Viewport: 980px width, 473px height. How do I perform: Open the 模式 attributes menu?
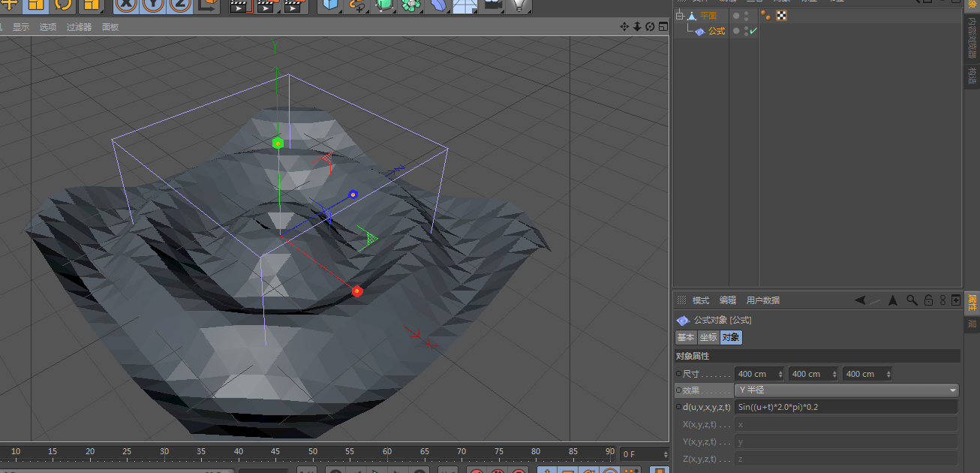pyautogui.click(x=701, y=300)
